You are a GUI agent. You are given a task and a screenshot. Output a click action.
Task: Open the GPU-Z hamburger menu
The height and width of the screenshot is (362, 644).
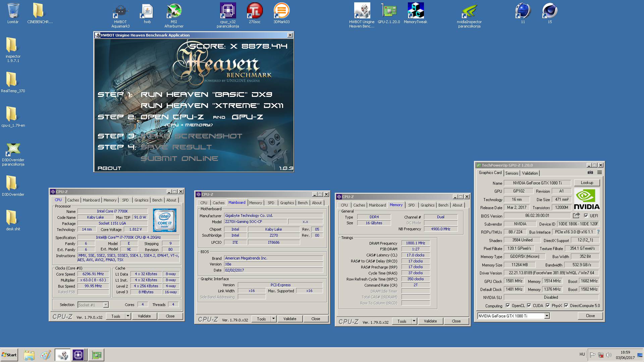pos(599,173)
